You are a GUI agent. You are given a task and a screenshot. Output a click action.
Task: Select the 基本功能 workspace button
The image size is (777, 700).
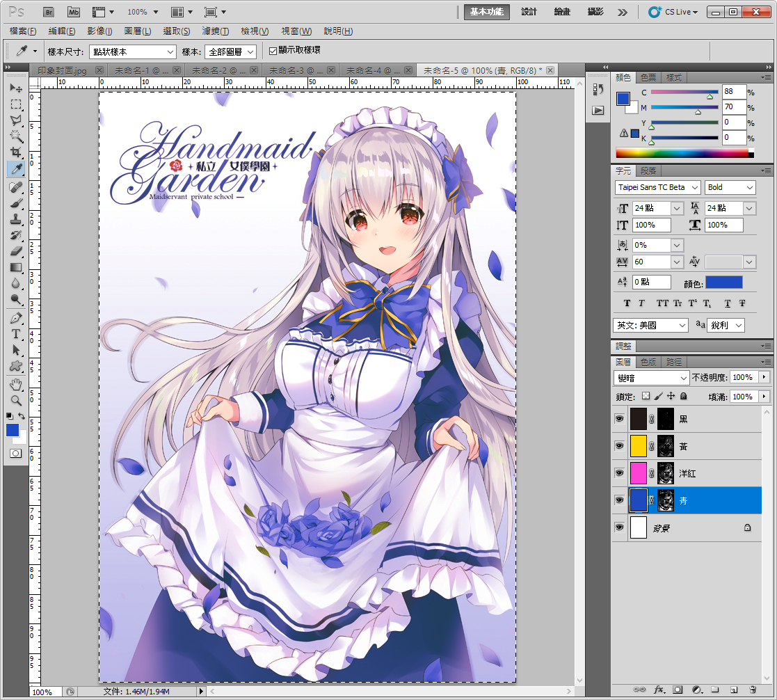(x=487, y=13)
